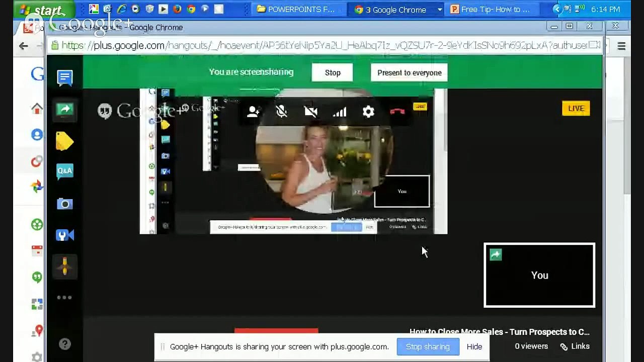
Task: Click the 'How to Close More Sales' title
Action: [x=500, y=332]
